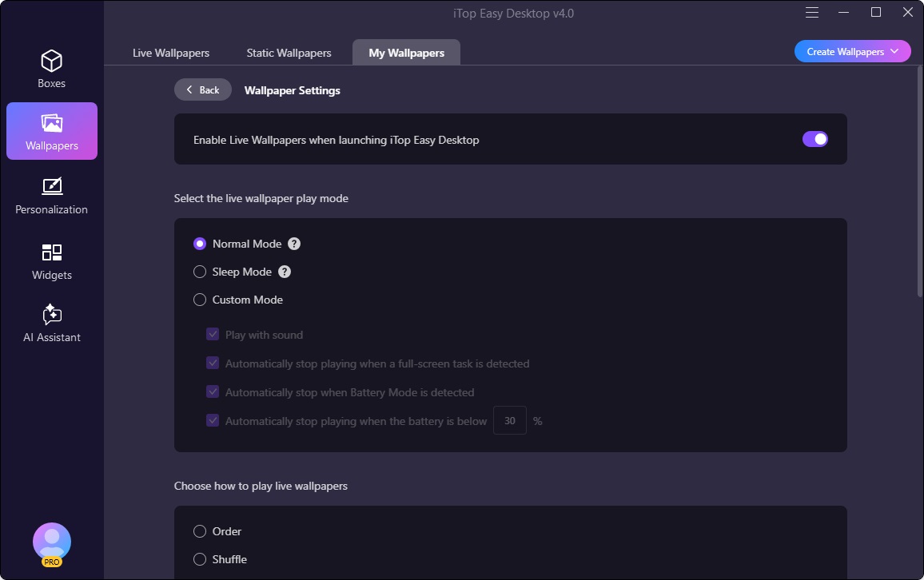Open the Personalization panel icon
Screen dimensions: 924x580
[52, 187]
